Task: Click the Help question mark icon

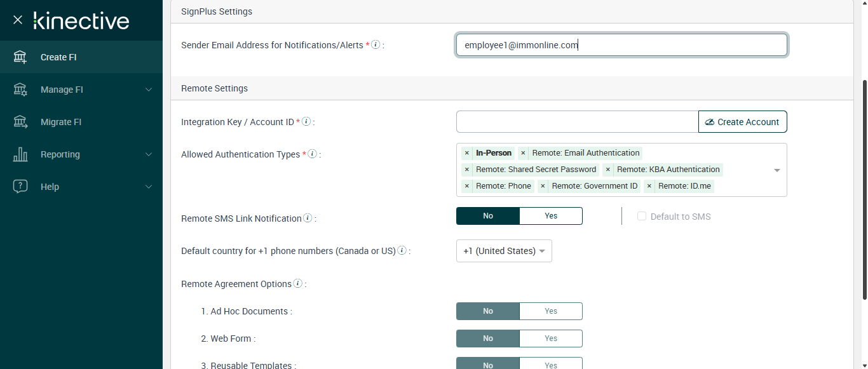Action: 20,187
